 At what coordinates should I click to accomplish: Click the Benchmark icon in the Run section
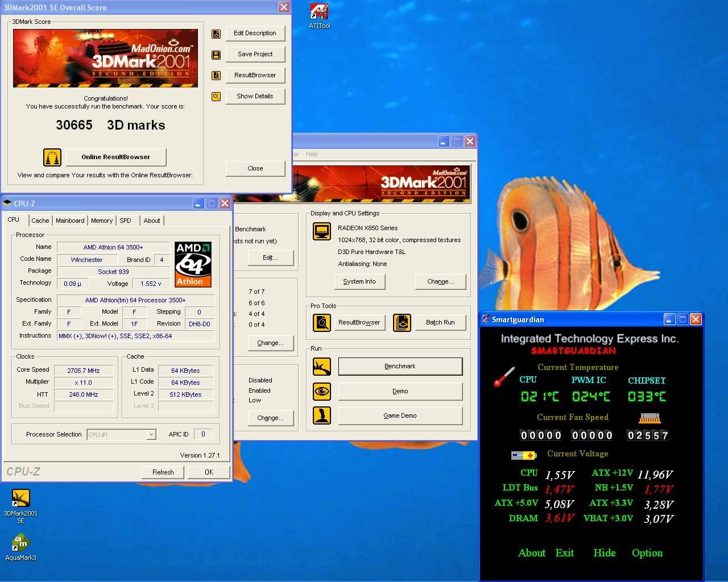click(x=322, y=367)
